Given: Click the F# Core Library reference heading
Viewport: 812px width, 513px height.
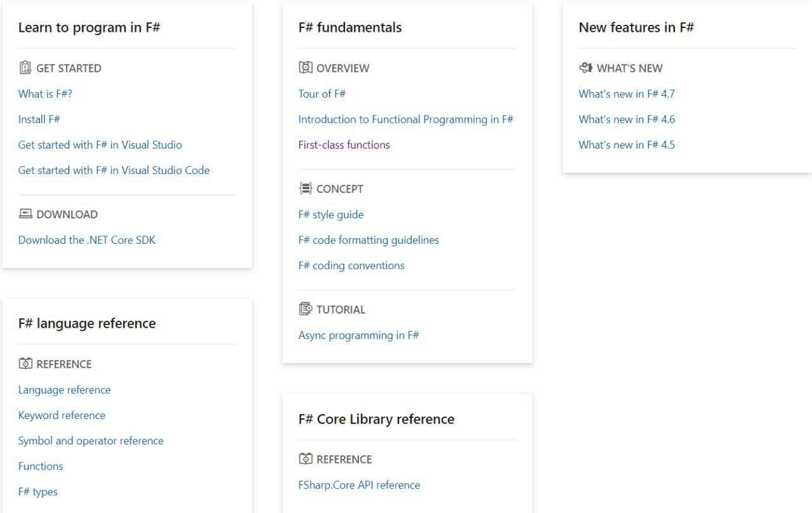Looking at the screenshot, I should tap(377, 419).
